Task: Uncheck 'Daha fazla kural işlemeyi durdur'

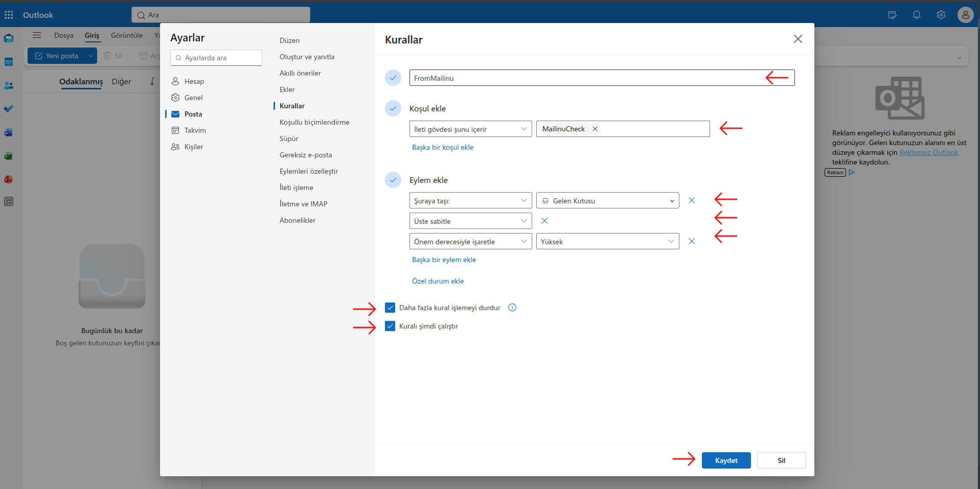Action: [390, 308]
